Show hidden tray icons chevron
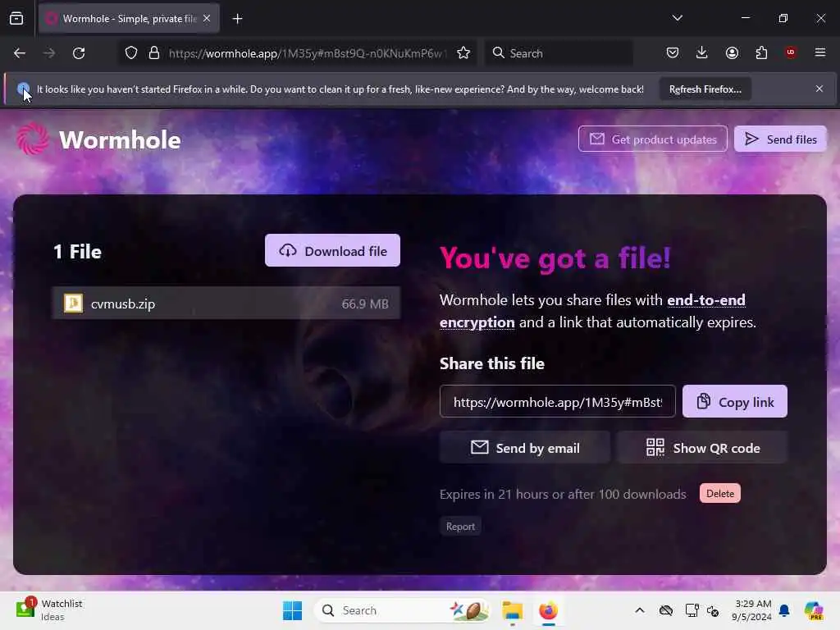The image size is (840, 630). click(640, 610)
